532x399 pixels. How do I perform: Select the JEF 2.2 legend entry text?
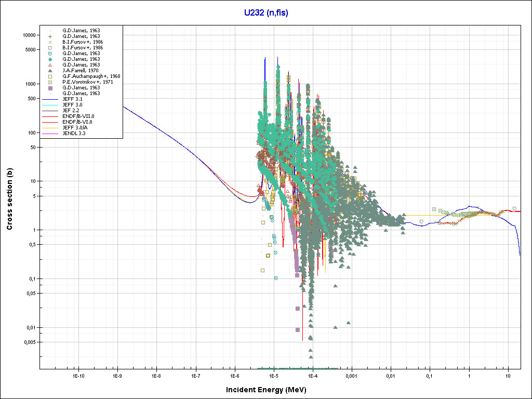[71, 111]
